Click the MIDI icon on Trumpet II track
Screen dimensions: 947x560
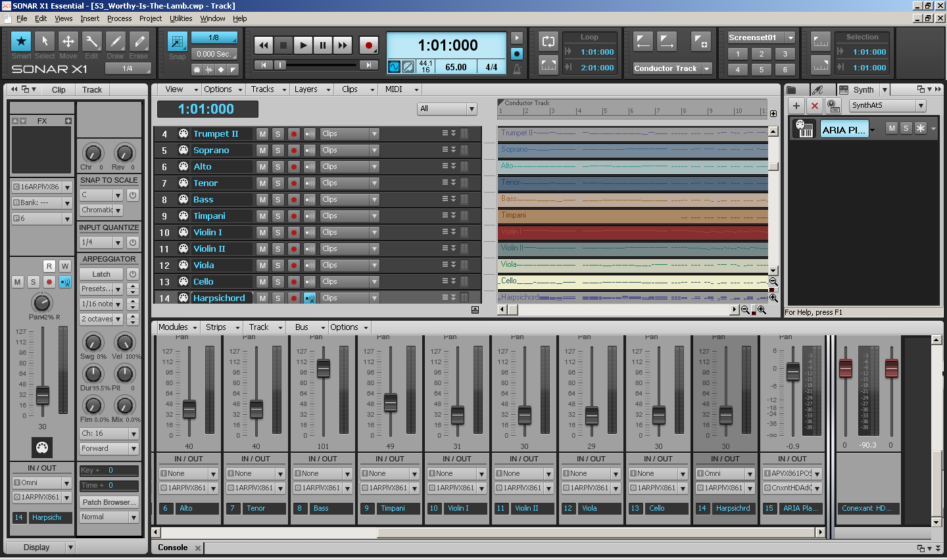coord(183,133)
